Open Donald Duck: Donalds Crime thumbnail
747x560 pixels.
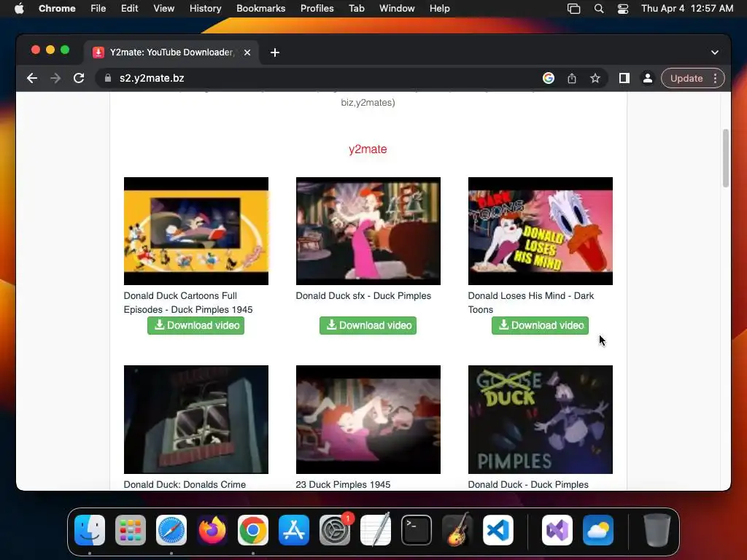point(196,419)
